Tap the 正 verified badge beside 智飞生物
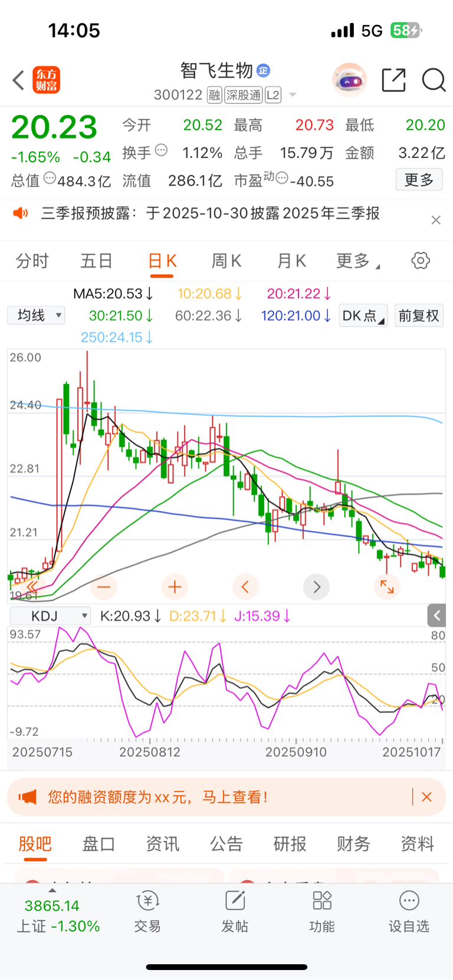This screenshot has width=453, height=980. pos(263,71)
